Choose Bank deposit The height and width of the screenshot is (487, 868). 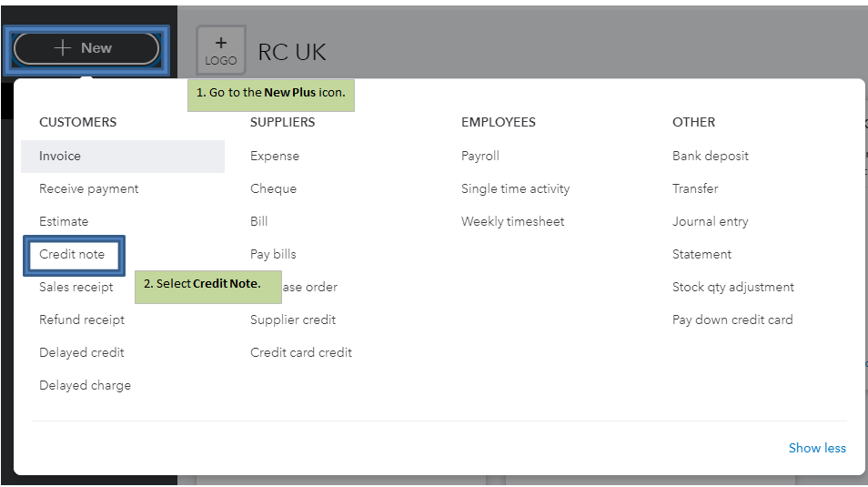[711, 156]
